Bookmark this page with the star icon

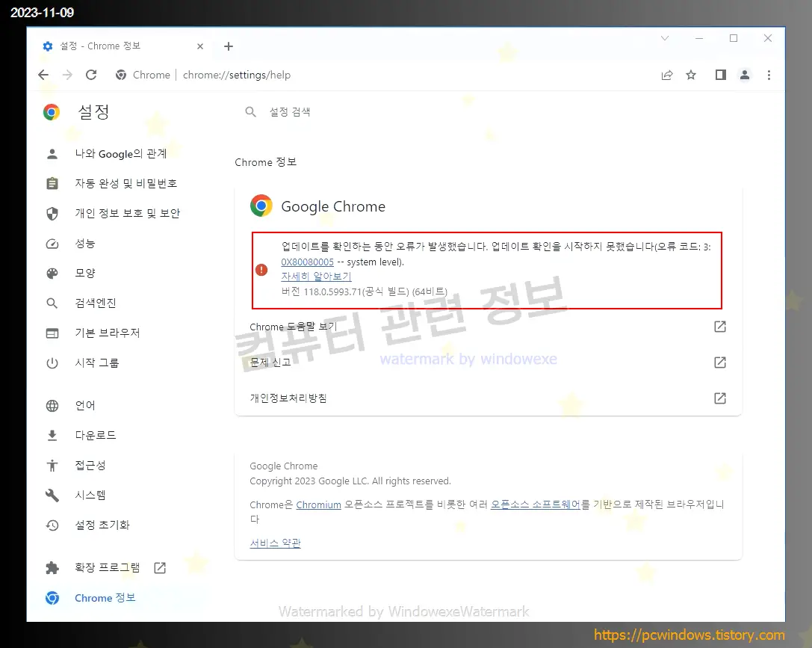(691, 75)
